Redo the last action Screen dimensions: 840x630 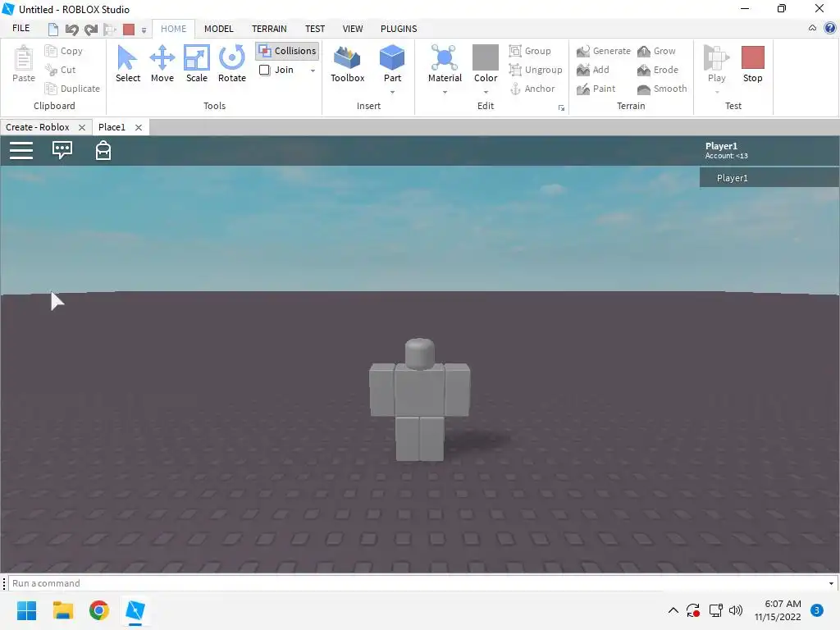91,30
